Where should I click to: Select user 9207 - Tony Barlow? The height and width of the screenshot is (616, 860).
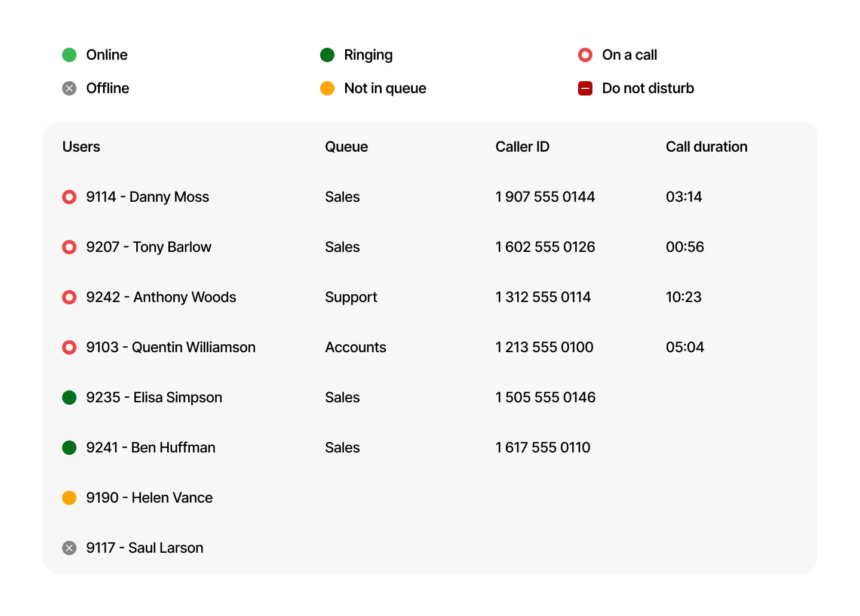[x=149, y=247]
